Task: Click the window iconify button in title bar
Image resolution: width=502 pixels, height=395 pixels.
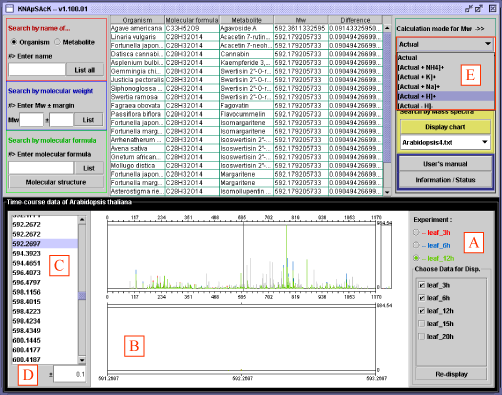Action: (469, 9)
